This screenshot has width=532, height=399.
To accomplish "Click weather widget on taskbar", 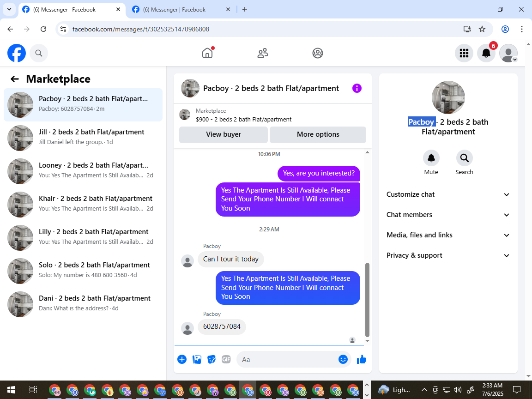I will pyautogui.click(x=394, y=389).
